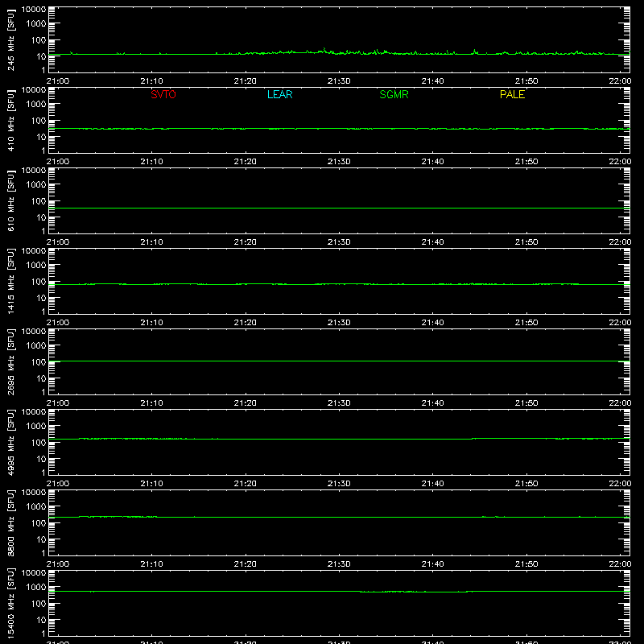Image resolution: width=644 pixels, height=644 pixels.
Task: Click the 1000 y-axis value on the 1415 MHz plot
Action: click(36, 266)
